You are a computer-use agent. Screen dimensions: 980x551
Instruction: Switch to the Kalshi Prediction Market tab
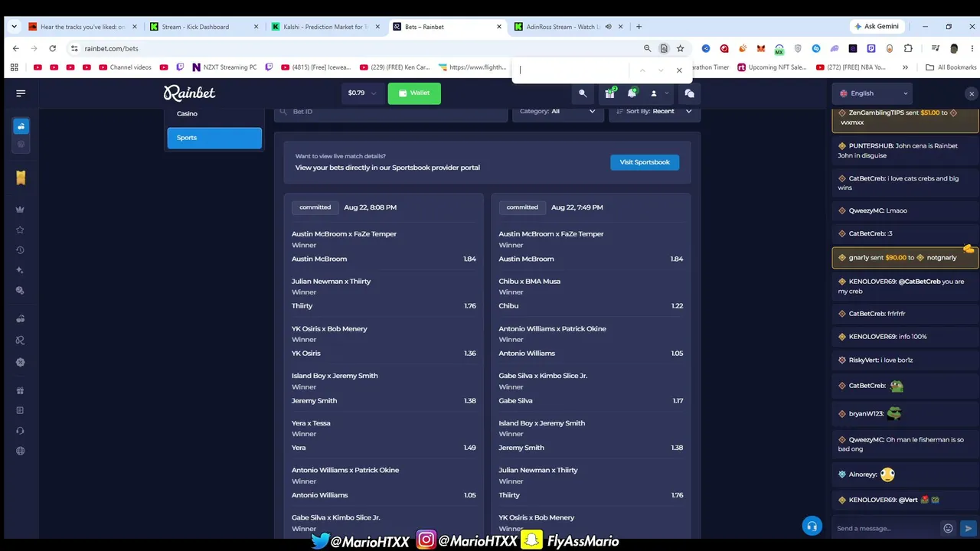[x=325, y=27]
